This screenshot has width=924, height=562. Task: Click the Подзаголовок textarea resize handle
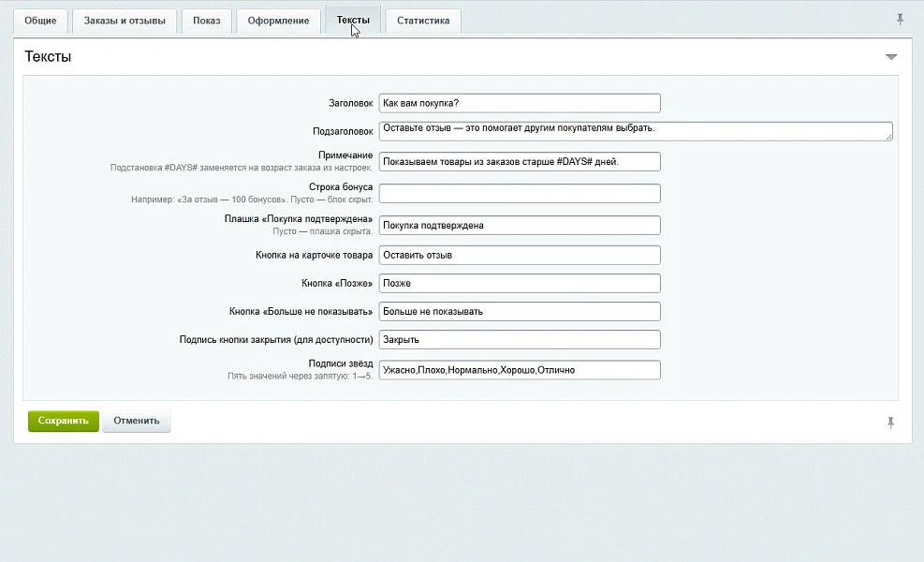[888, 137]
